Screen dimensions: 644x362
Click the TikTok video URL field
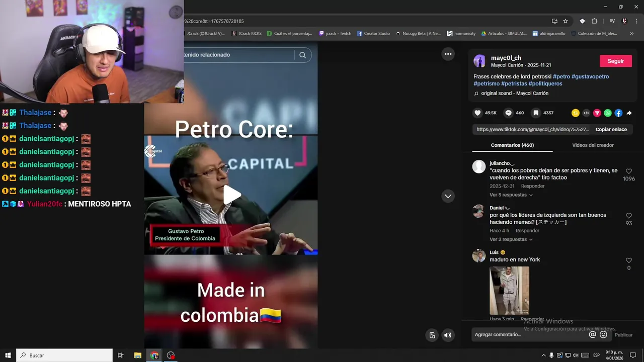[532, 129]
